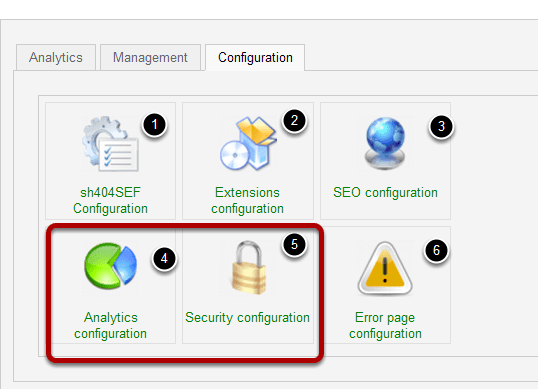Open the Extensions configuration text link

(x=247, y=200)
